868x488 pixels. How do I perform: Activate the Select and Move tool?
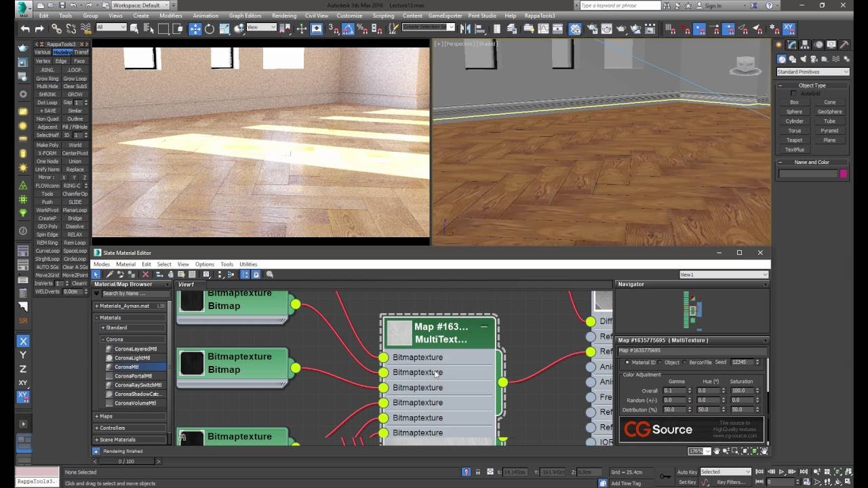(x=195, y=28)
